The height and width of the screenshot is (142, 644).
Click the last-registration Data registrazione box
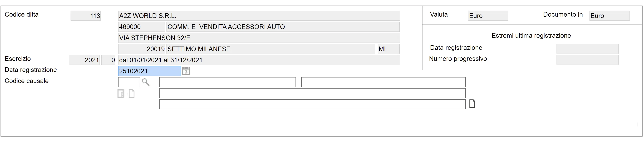click(x=587, y=49)
